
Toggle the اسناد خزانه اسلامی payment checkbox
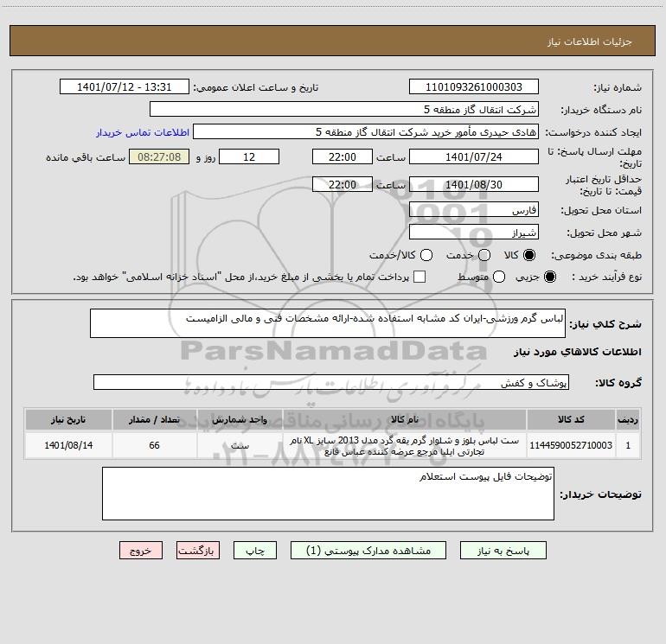pos(419,277)
